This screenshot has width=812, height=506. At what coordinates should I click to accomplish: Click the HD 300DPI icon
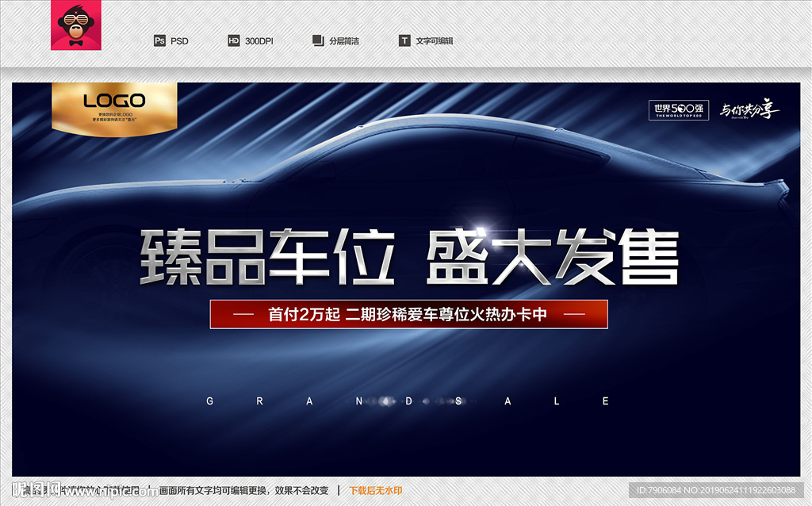(x=233, y=40)
